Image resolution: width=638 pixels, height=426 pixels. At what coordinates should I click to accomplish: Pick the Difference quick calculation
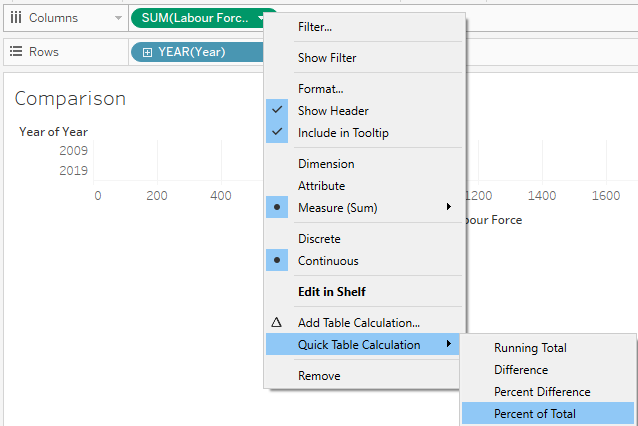coord(520,370)
